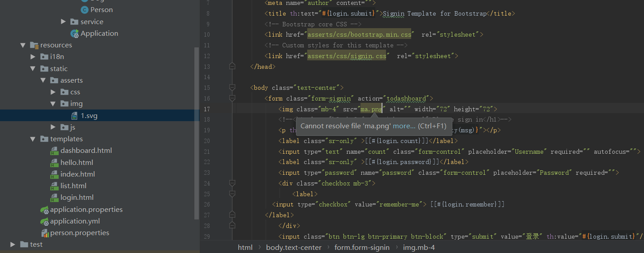
Task: Toggle the fold marker on line 24
Action: pyautogui.click(x=232, y=183)
